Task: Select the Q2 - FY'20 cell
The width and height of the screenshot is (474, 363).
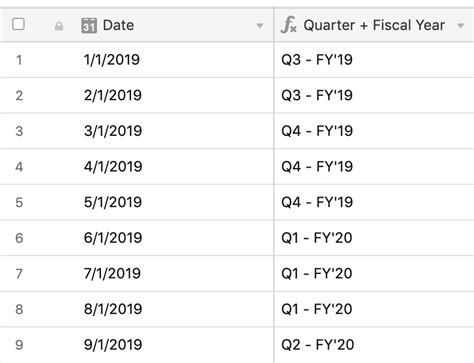Action: click(x=374, y=345)
